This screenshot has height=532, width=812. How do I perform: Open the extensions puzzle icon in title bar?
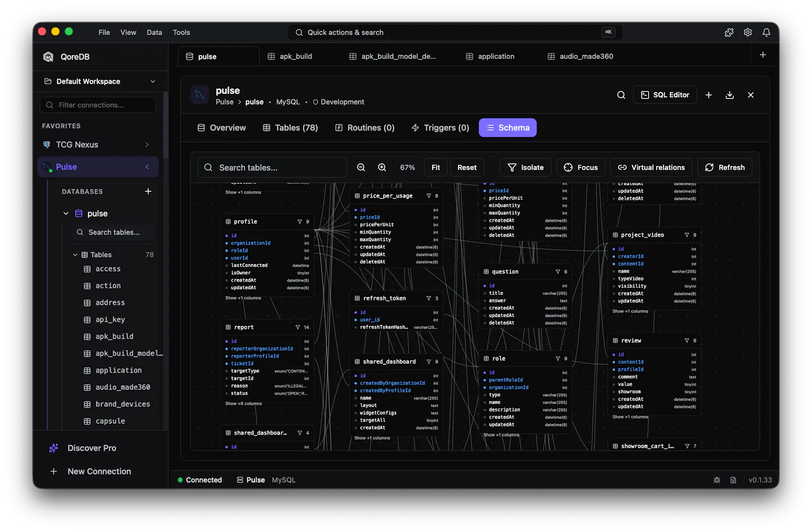pos(729,32)
